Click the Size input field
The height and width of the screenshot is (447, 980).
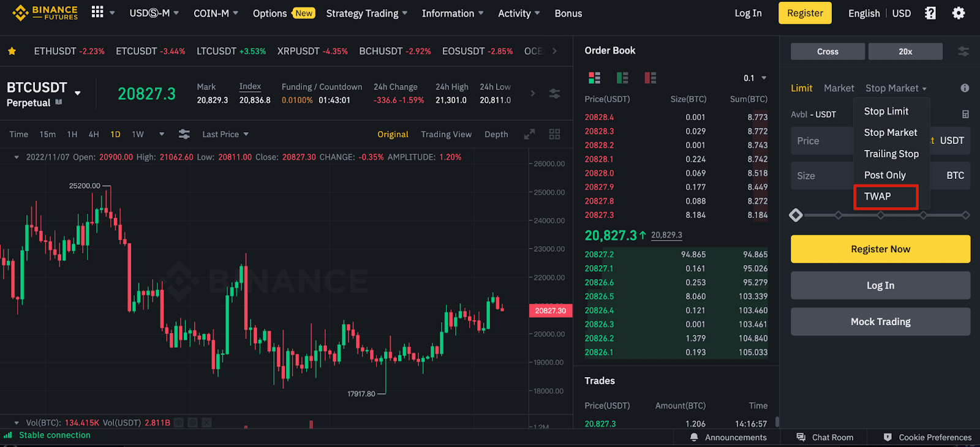(x=880, y=176)
